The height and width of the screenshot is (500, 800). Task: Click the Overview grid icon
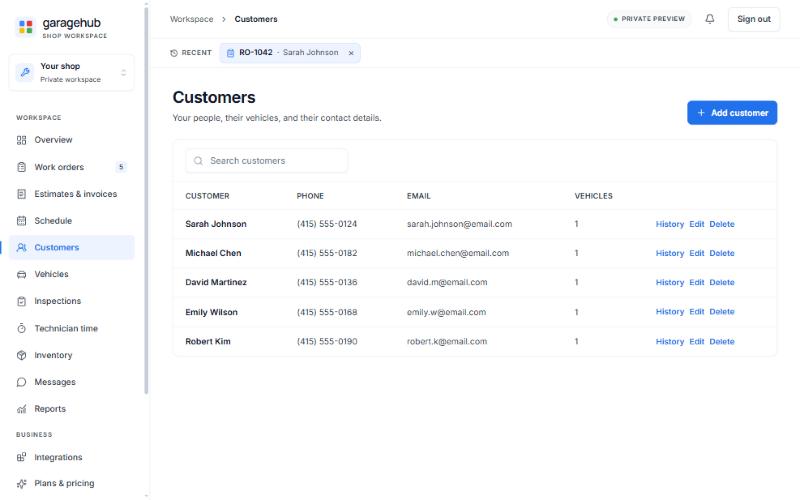click(21, 140)
